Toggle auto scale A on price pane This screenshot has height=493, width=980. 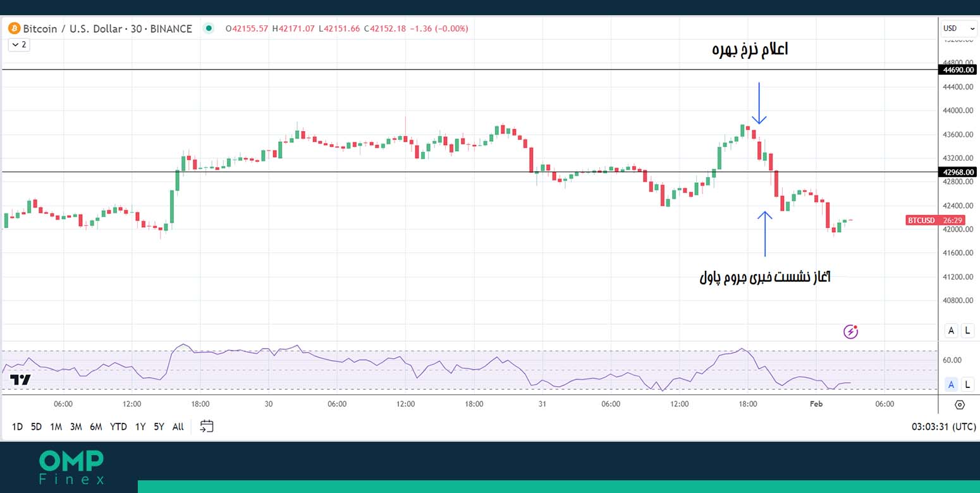(x=951, y=330)
